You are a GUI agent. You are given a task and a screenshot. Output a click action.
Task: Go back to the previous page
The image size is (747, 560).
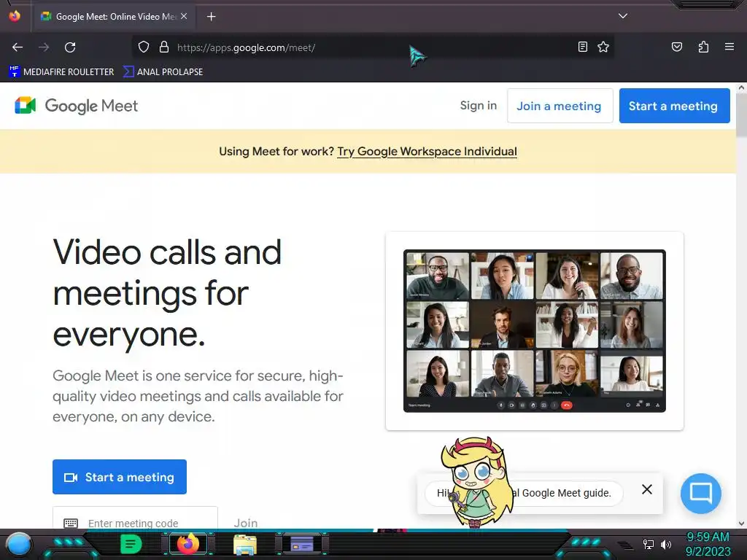(18, 47)
